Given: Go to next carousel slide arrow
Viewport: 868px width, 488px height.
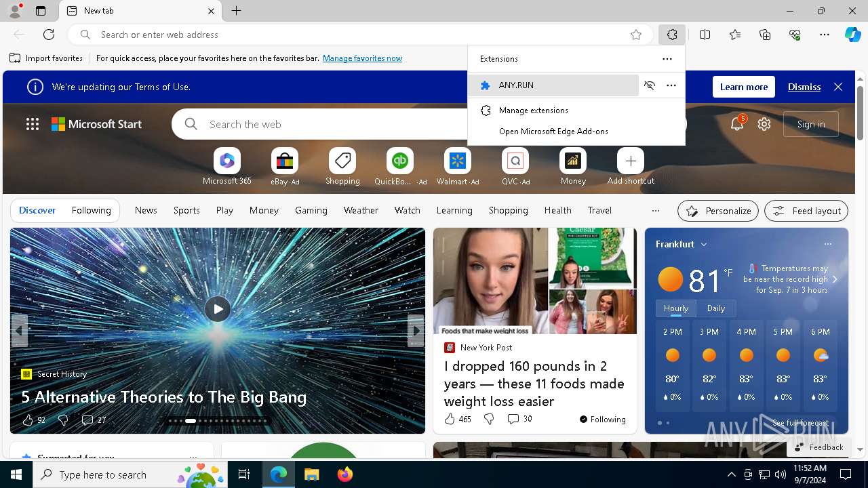Looking at the screenshot, I should 416,331.
